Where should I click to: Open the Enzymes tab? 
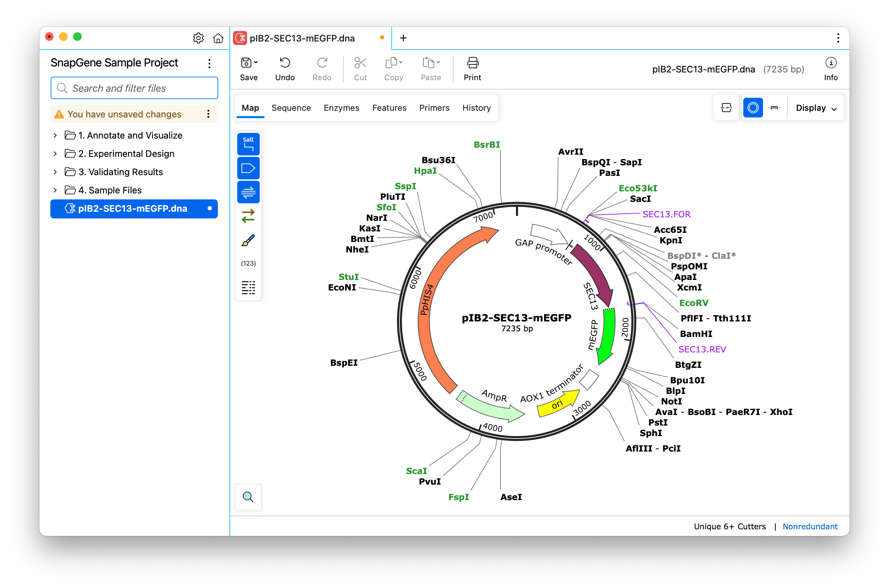click(341, 108)
